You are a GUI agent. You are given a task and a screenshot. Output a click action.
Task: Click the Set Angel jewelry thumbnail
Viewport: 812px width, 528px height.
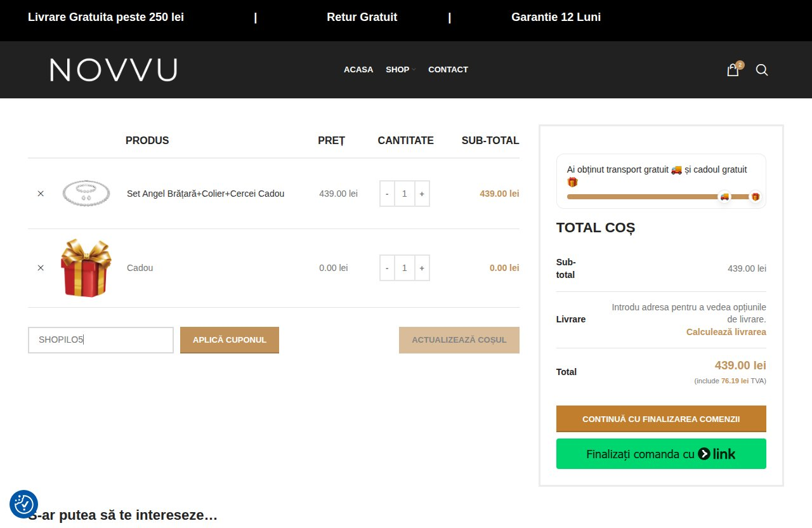pos(86,193)
